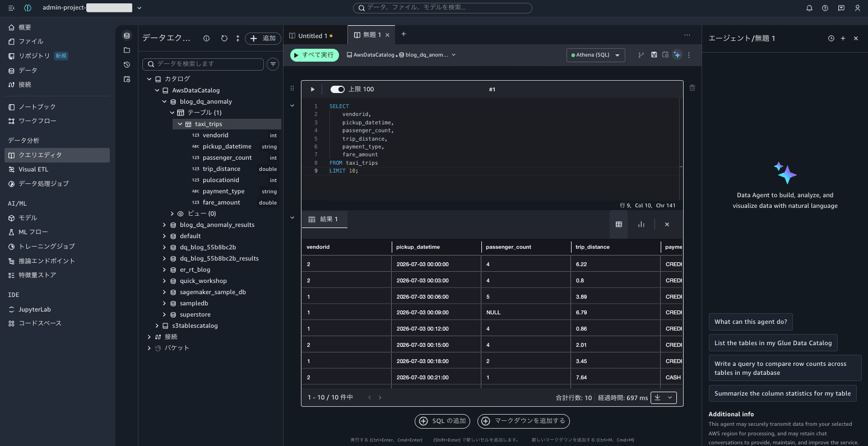Open the download results dropdown
868x446 pixels.
(x=663, y=397)
